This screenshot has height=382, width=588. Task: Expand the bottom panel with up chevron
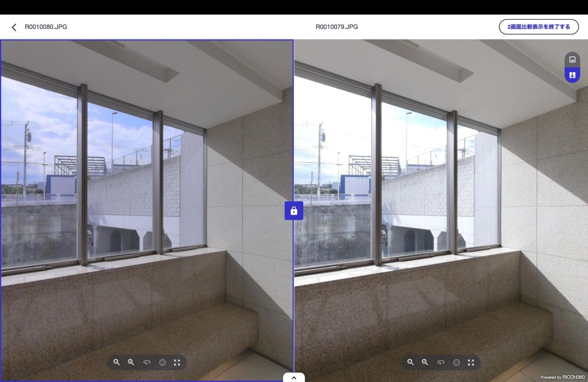pyautogui.click(x=294, y=377)
